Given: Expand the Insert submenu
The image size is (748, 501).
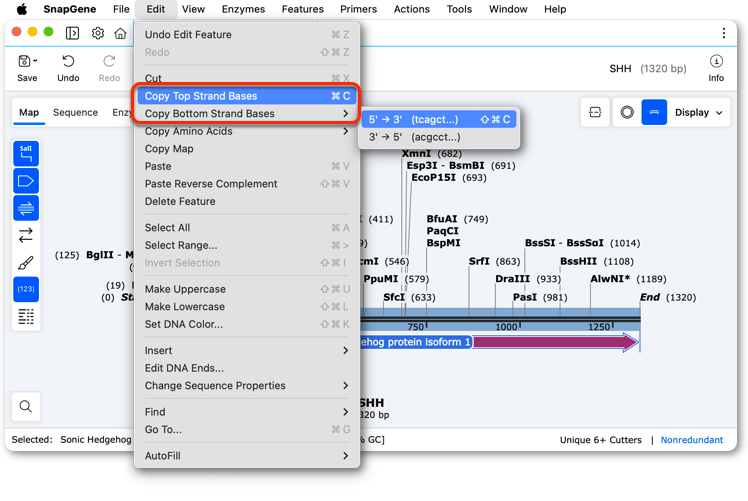Looking at the screenshot, I should 247,351.
